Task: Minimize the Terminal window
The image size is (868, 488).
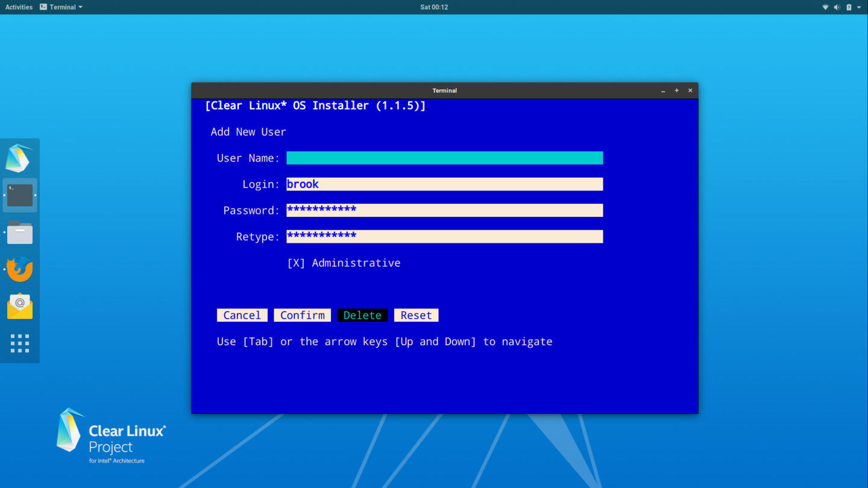Action: point(663,90)
